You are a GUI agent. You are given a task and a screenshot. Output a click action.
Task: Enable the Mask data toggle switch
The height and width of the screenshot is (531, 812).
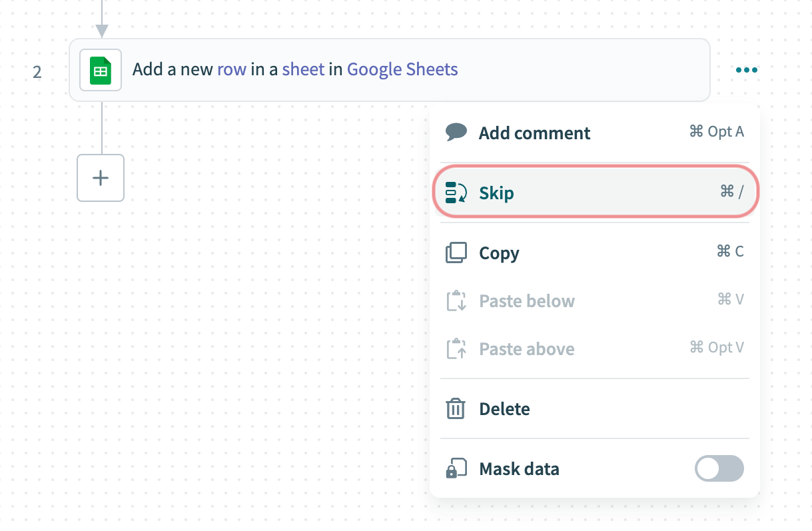pyautogui.click(x=719, y=468)
